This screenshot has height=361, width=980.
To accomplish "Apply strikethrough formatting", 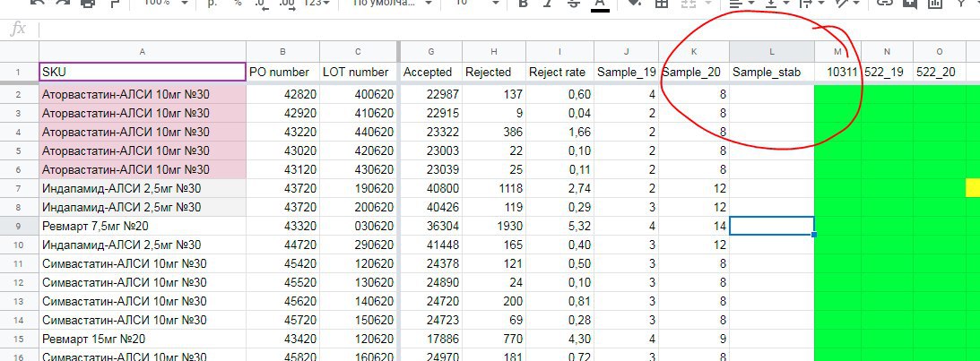I will coord(574,4).
